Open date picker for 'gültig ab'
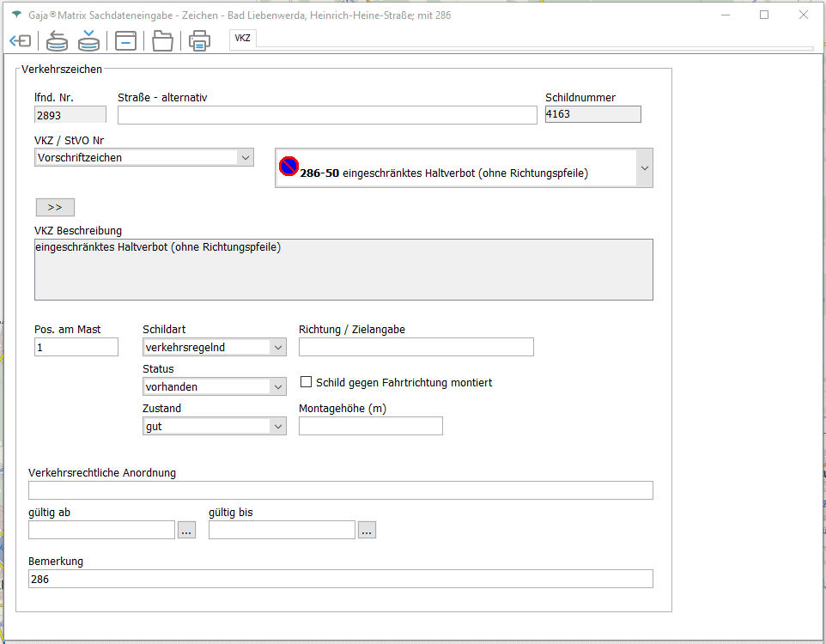 tap(186, 531)
